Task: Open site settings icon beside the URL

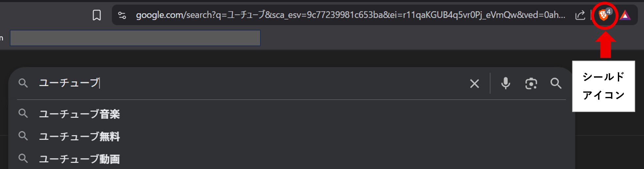Action: pos(122,15)
